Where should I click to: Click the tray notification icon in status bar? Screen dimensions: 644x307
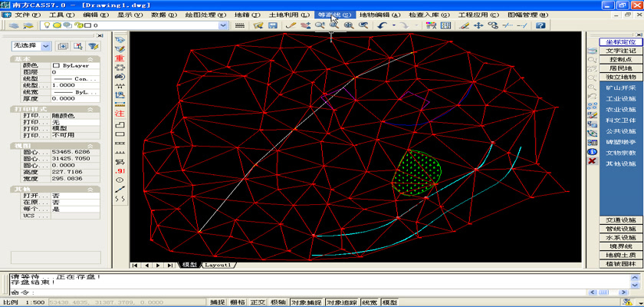628,302
